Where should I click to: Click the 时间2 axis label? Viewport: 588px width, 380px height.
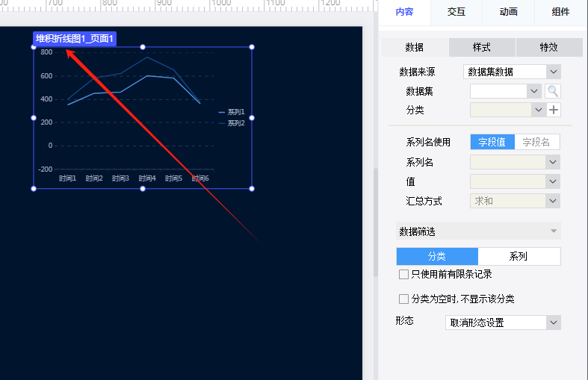pyautogui.click(x=94, y=178)
